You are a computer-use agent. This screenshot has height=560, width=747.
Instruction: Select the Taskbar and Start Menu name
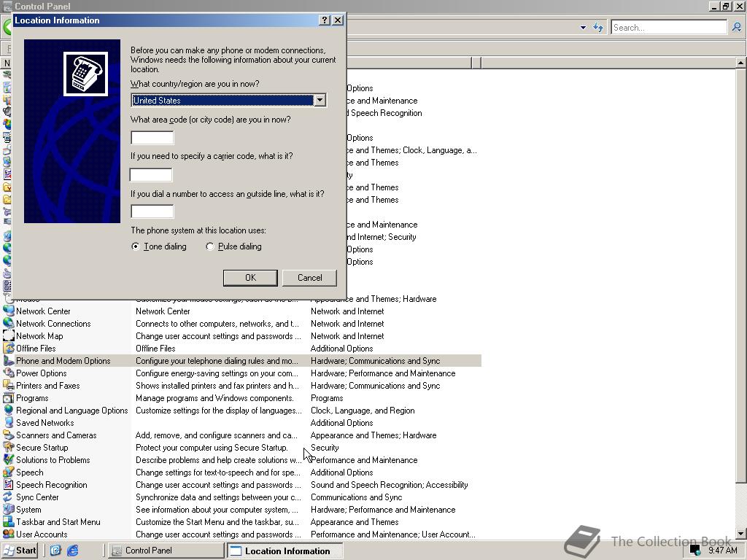click(58, 521)
